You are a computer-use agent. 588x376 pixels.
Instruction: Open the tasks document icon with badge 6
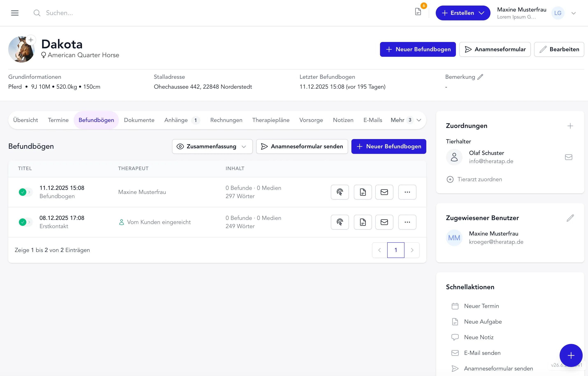418,12
